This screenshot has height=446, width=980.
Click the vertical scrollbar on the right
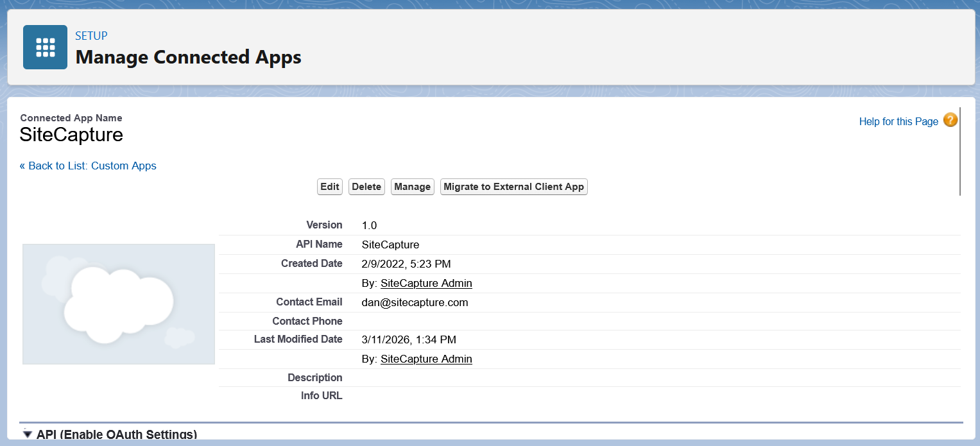pos(960,151)
